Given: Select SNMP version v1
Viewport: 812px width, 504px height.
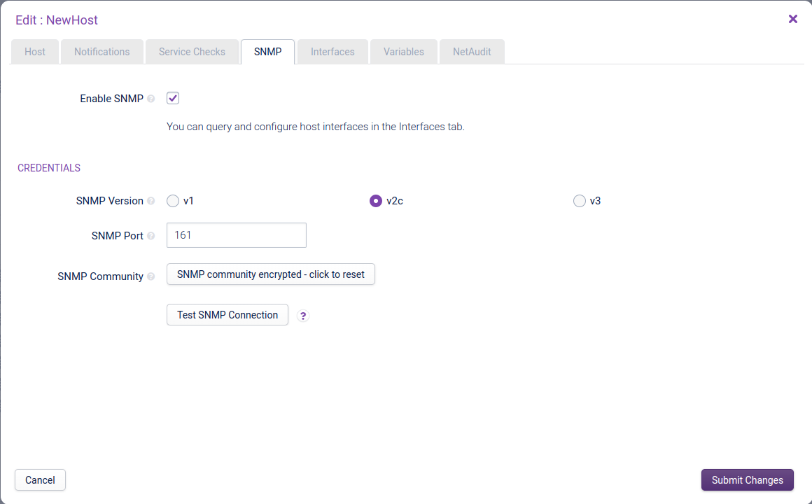Looking at the screenshot, I should (173, 201).
